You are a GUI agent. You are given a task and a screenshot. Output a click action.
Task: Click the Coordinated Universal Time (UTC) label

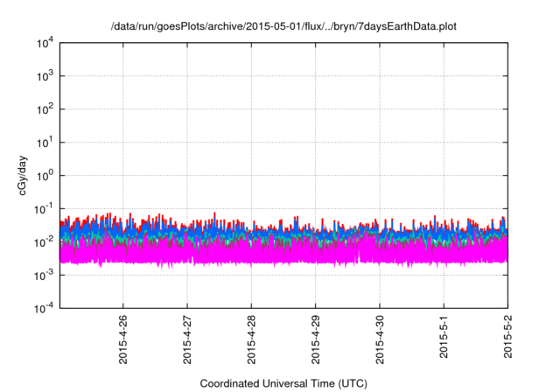[283, 383]
